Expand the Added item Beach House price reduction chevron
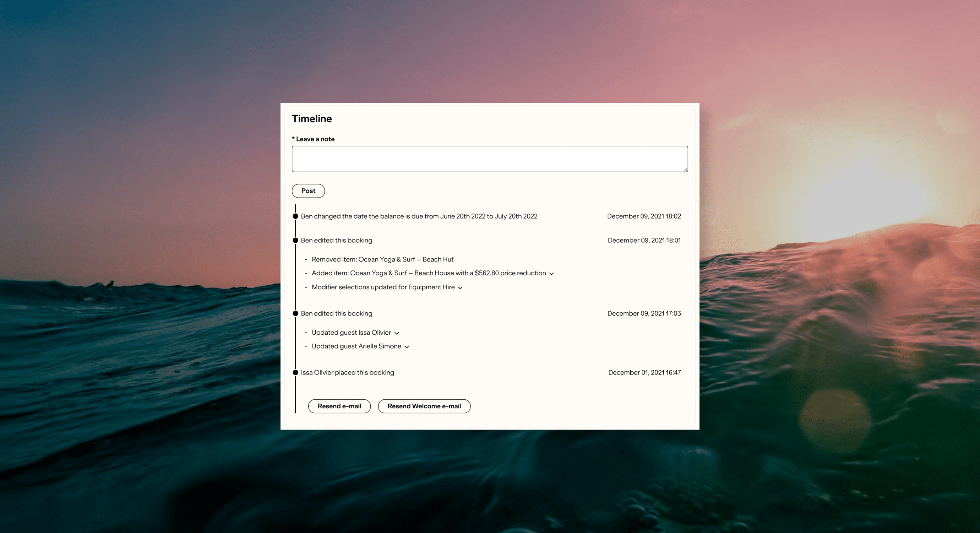 click(551, 274)
